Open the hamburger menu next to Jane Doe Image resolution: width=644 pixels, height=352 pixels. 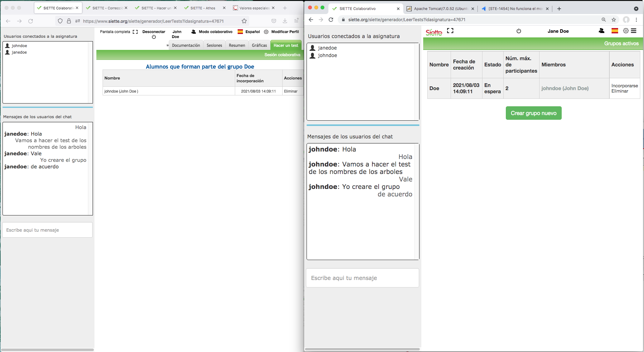tap(634, 31)
